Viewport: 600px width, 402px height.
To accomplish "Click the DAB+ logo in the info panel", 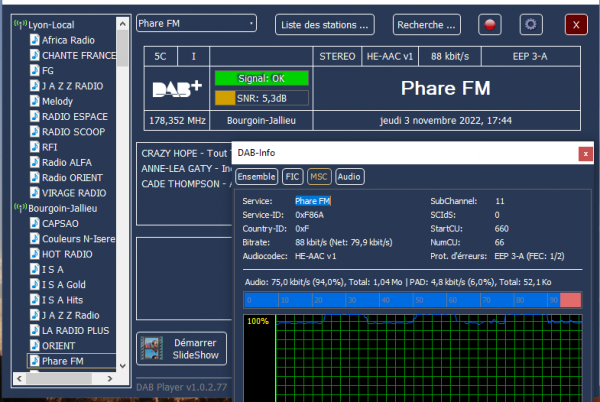I will point(177,89).
